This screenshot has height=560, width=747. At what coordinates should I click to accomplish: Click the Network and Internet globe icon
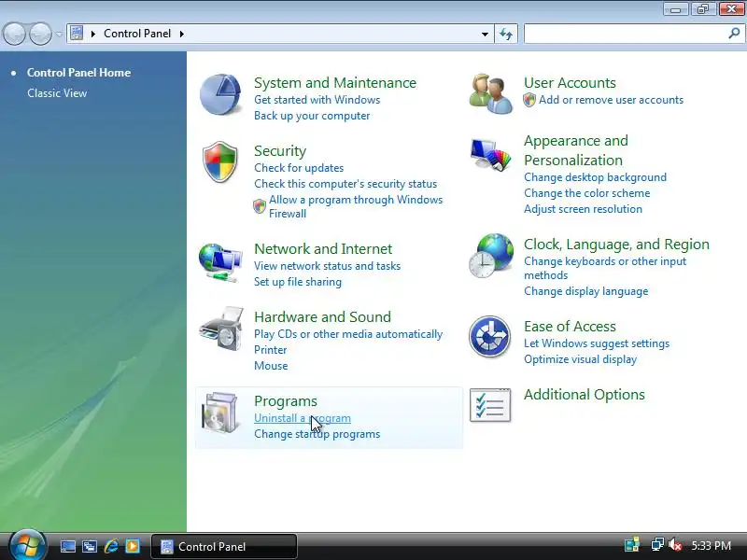220,262
